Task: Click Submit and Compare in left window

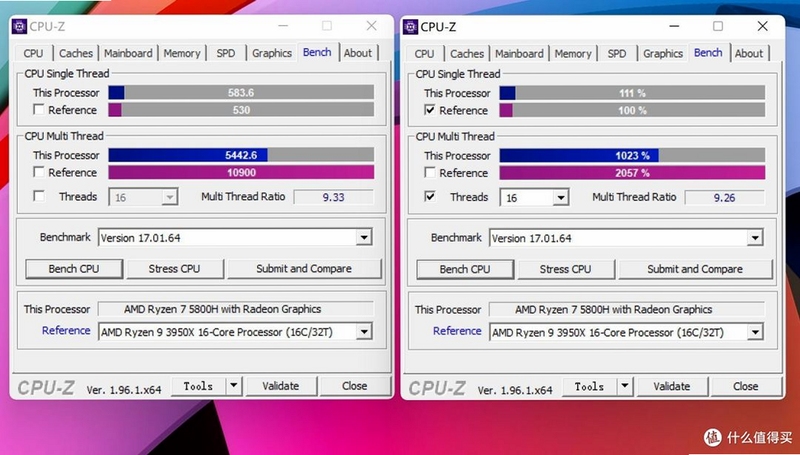Action: (x=304, y=269)
